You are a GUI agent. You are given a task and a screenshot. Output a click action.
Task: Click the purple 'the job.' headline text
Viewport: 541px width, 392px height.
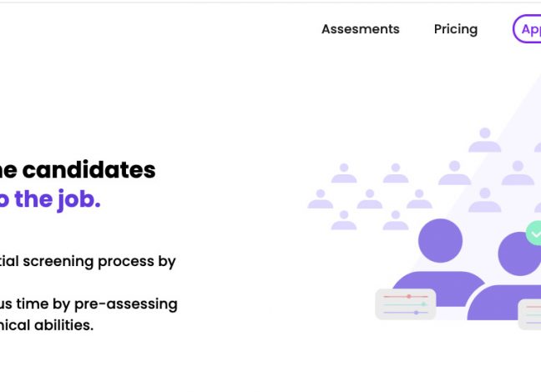coord(58,199)
